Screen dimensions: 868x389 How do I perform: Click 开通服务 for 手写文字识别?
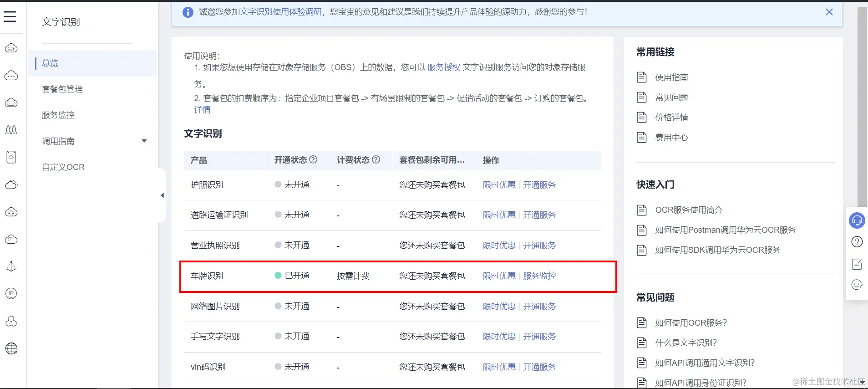[x=539, y=337]
